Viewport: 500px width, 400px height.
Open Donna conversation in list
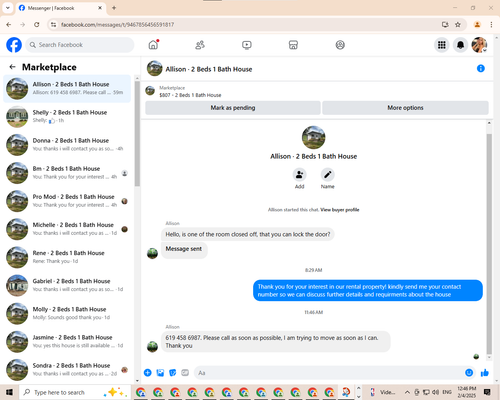click(67, 145)
